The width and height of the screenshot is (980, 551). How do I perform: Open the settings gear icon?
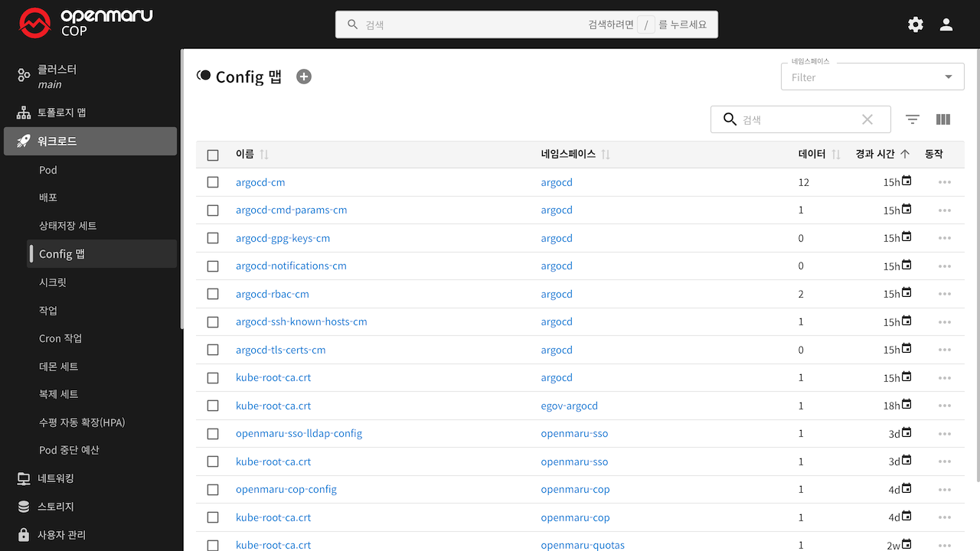(x=916, y=24)
